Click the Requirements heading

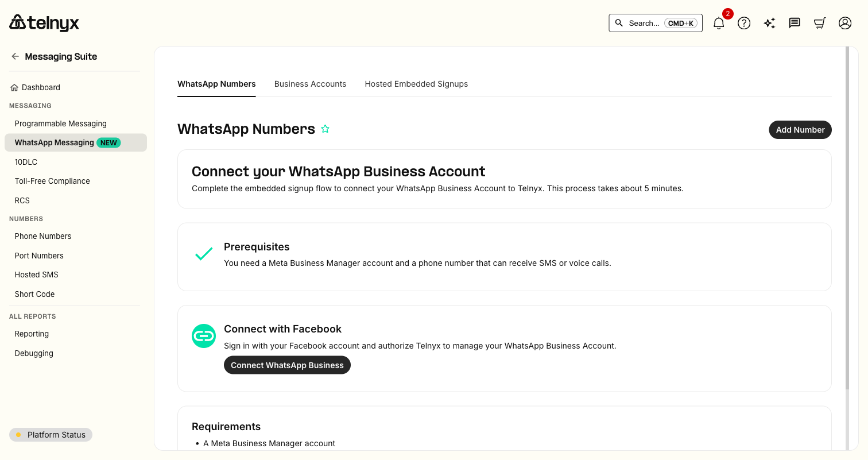[x=226, y=427]
